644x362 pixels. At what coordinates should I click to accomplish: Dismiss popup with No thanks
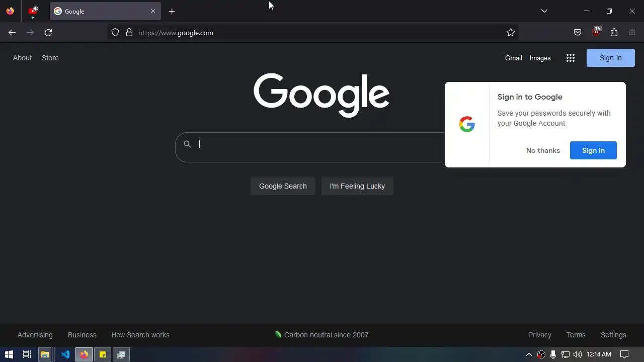coord(543,150)
